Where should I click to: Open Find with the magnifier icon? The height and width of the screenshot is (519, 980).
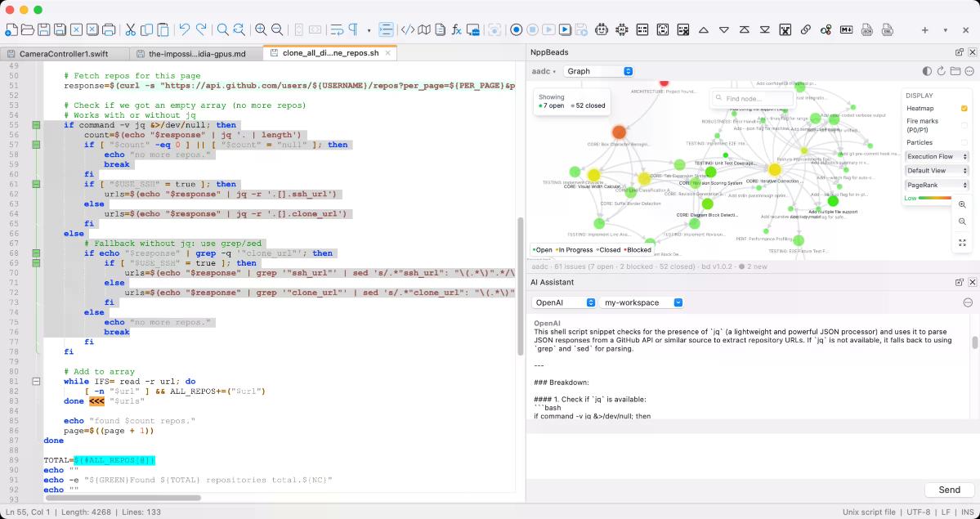[x=222, y=29]
